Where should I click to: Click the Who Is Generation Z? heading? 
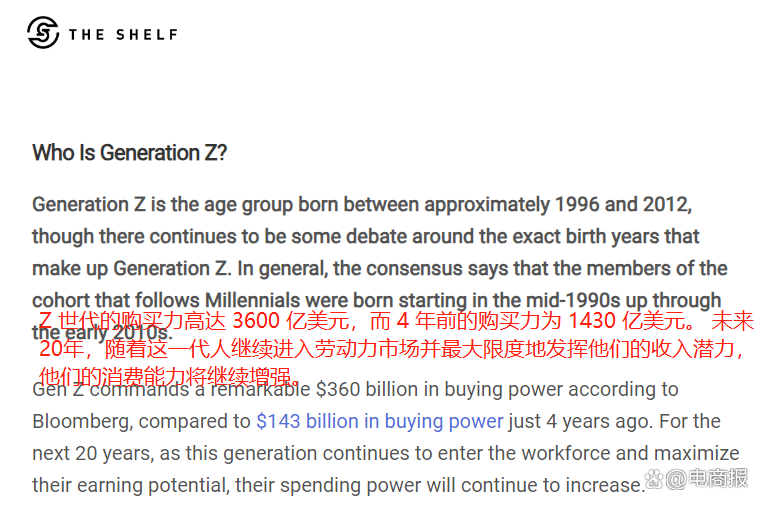point(129,153)
